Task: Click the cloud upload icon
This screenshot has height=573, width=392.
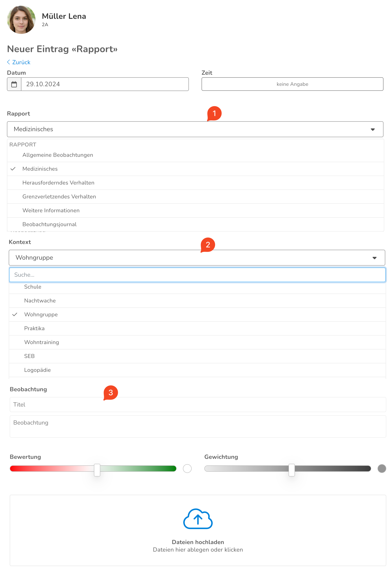Action: pyautogui.click(x=197, y=518)
